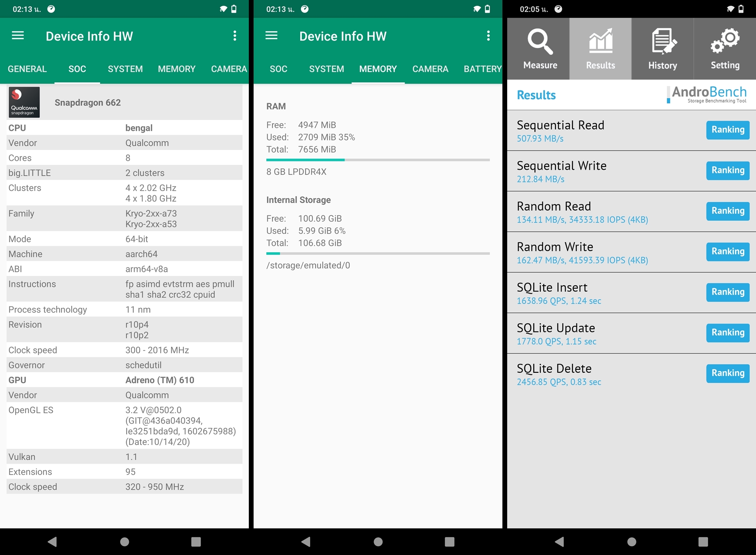Switch to MEMORY tab in left screen
Image resolution: width=756 pixels, height=555 pixels.
pos(177,69)
